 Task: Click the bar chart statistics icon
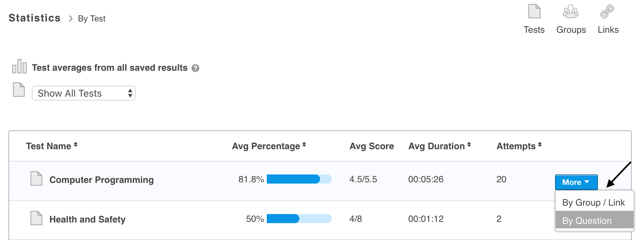(19, 66)
